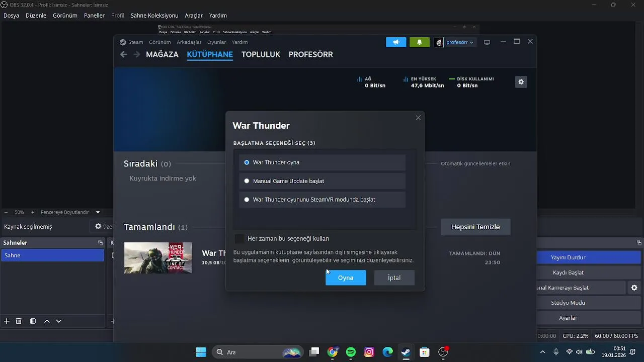
Task: Expand the hidden system tray icons chevron
Action: [542, 352]
